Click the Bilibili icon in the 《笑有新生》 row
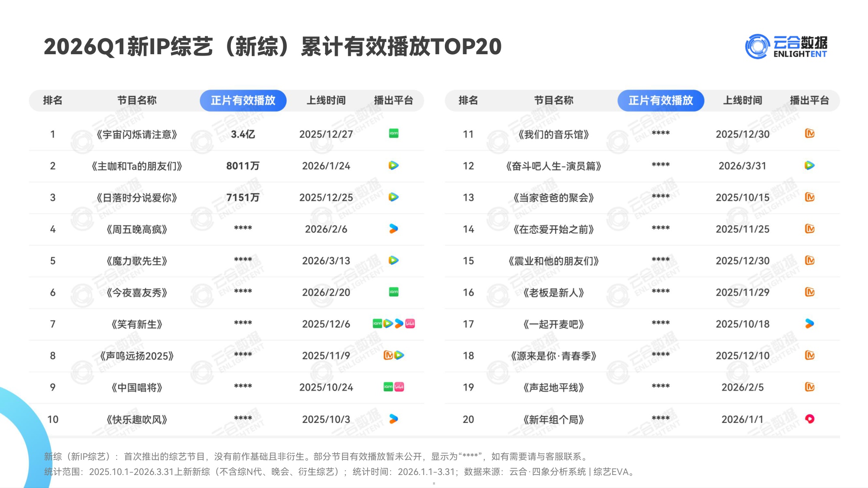Screen dimensions: 868x488 [410, 323]
